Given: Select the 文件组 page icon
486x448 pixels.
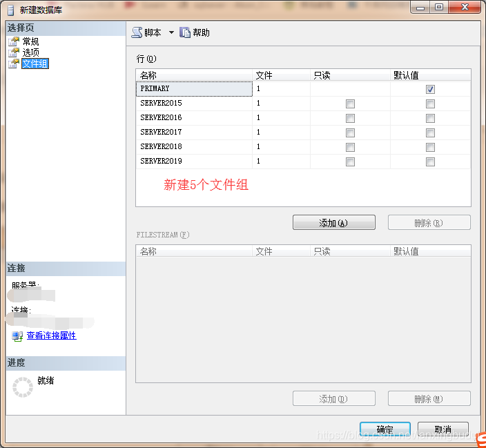Looking at the screenshot, I should (14, 64).
